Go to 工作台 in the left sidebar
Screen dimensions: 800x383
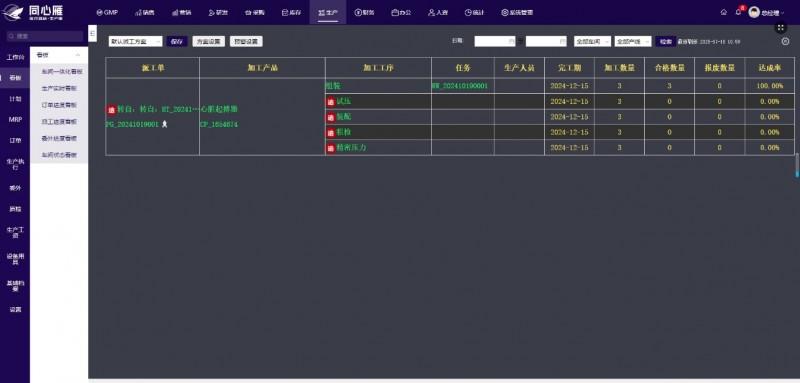(15, 57)
